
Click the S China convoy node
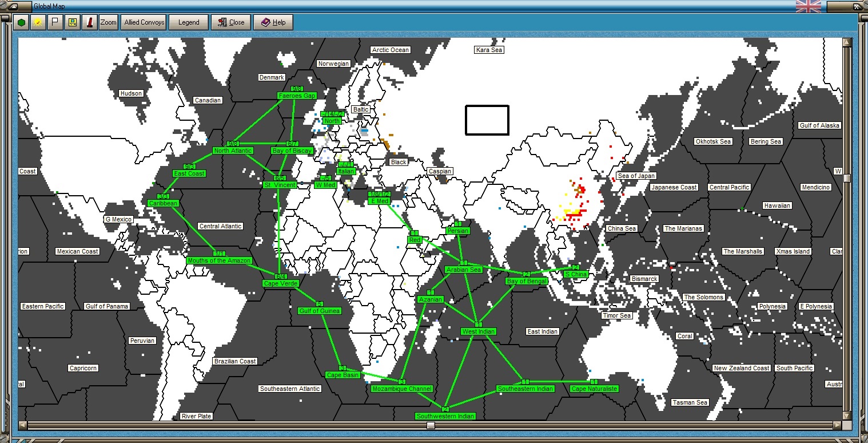575,274
